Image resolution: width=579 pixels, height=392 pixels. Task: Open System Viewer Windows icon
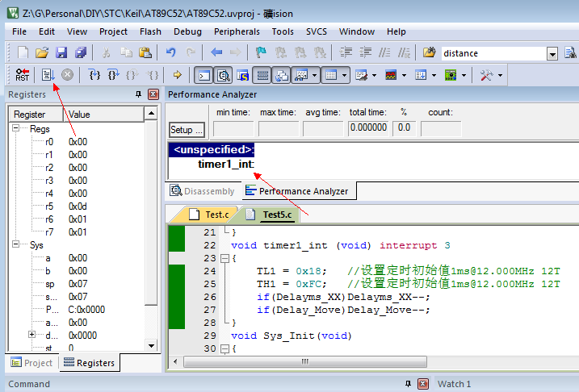tap(451, 75)
